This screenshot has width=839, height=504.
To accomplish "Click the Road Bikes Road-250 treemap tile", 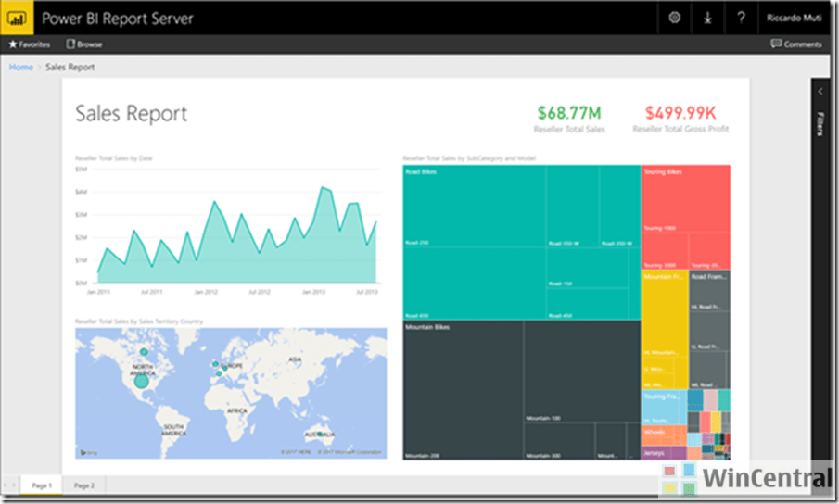I will pyautogui.click(x=474, y=207).
